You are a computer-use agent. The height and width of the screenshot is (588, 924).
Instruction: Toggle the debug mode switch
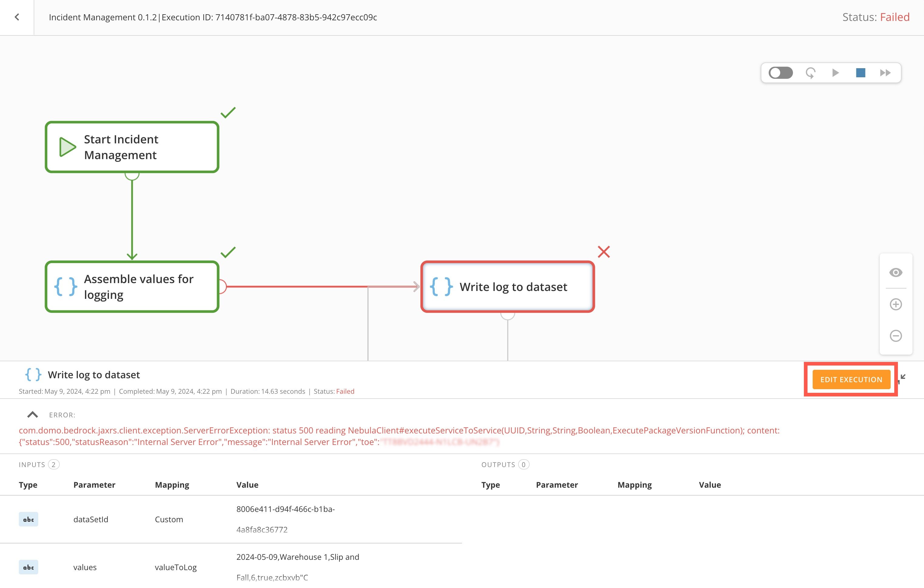pyautogui.click(x=781, y=73)
